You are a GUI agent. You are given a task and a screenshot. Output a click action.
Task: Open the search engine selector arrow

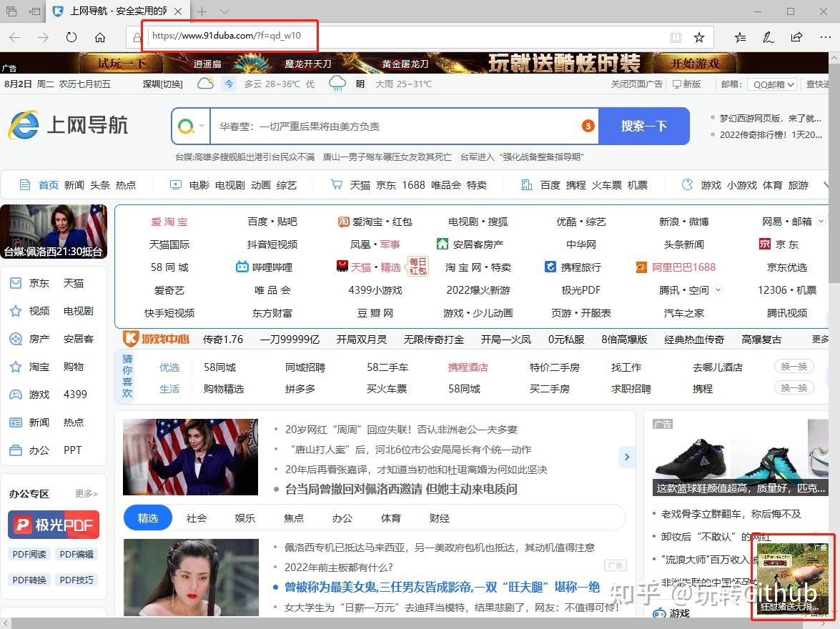point(200,125)
